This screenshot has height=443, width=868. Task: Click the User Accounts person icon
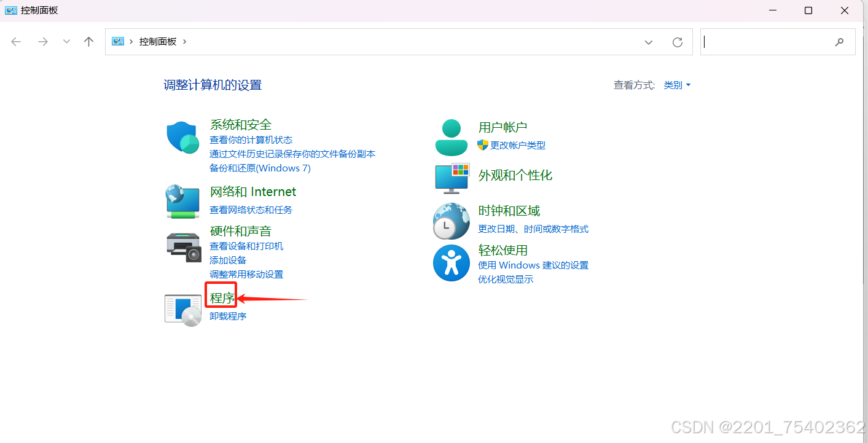(x=452, y=137)
